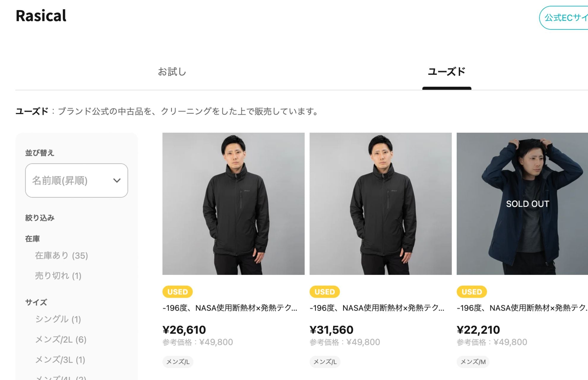The width and height of the screenshot is (588, 380).
Task: Click メンズ/M size tag on sold-out jacket
Action: (473, 362)
